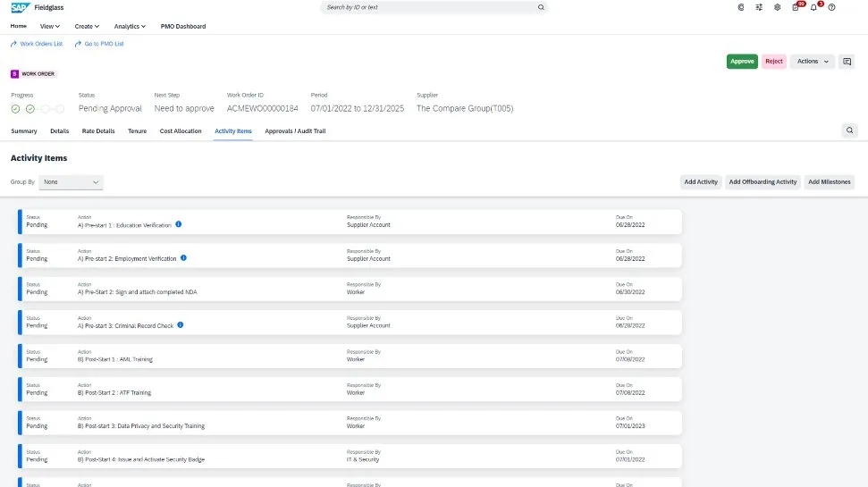Click the third empty progress step circle
Screen dimensions: 868x487
click(45, 109)
